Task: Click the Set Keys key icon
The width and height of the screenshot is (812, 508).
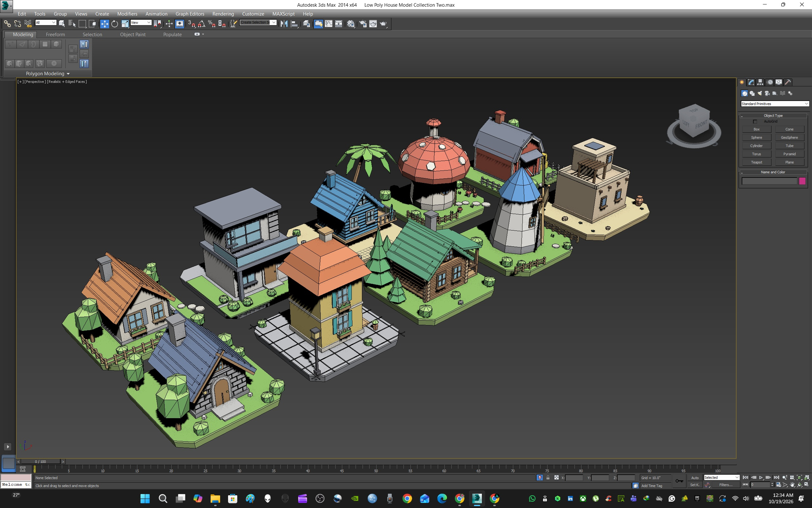Action: [x=679, y=481]
